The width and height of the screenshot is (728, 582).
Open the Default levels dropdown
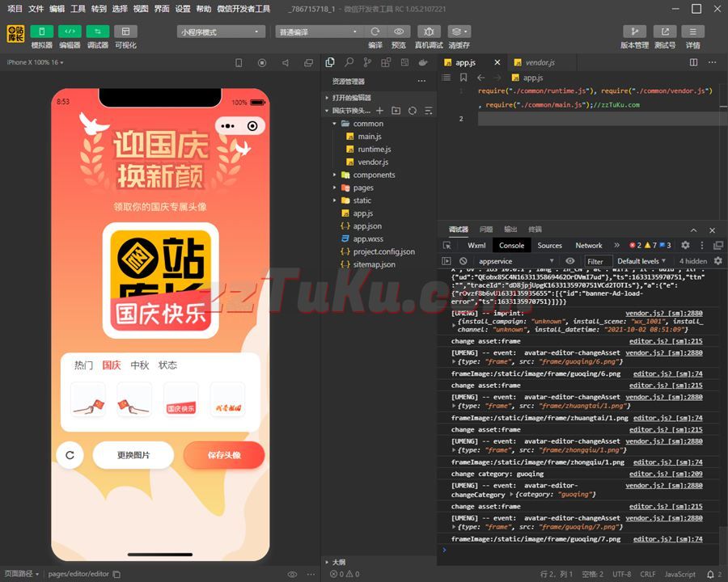tap(641, 261)
